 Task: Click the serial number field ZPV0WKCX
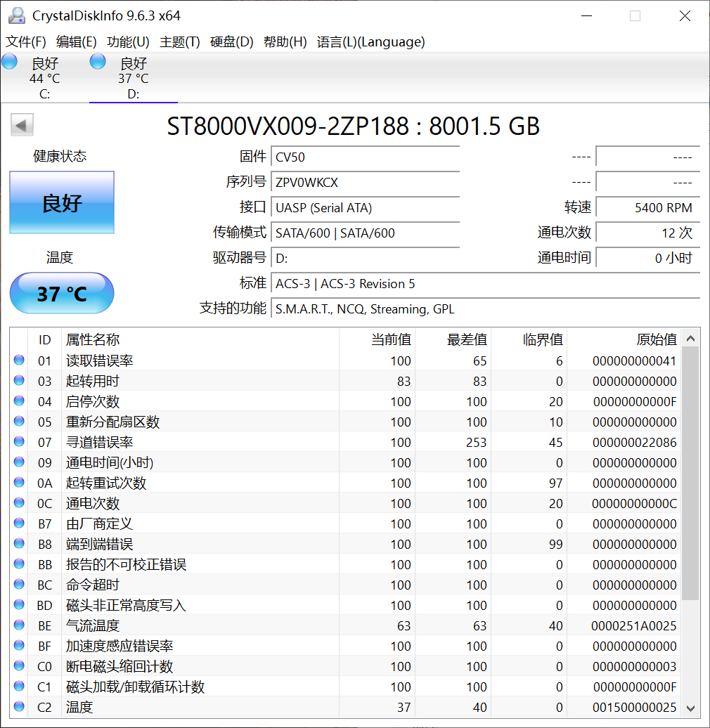click(x=365, y=182)
